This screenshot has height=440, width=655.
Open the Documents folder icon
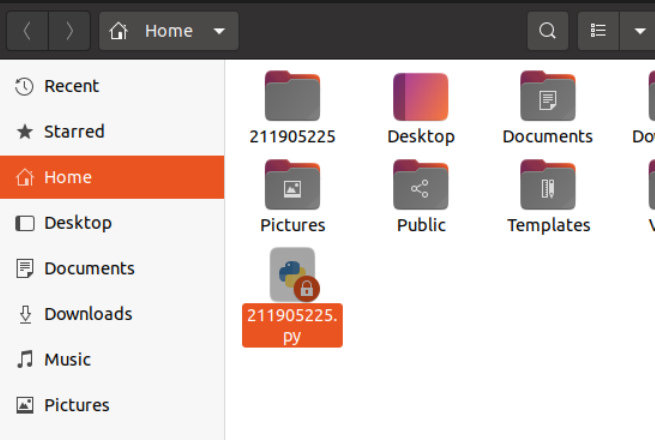click(547, 97)
